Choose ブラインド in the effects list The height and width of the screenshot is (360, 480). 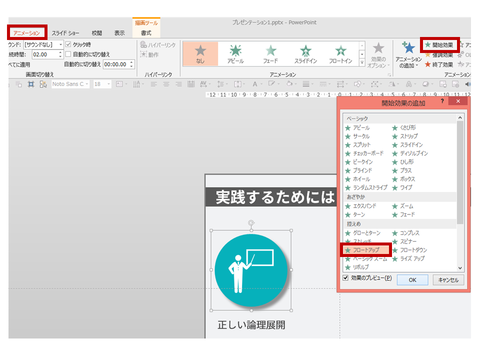(359, 170)
